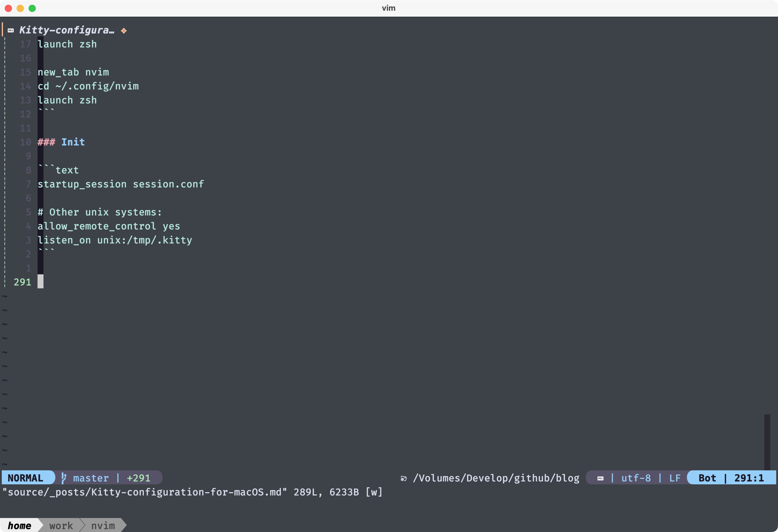Image resolution: width=778 pixels, height=532 pixels.
Task: Switch to the work kitty tab
Action: (x=61, y=525)
